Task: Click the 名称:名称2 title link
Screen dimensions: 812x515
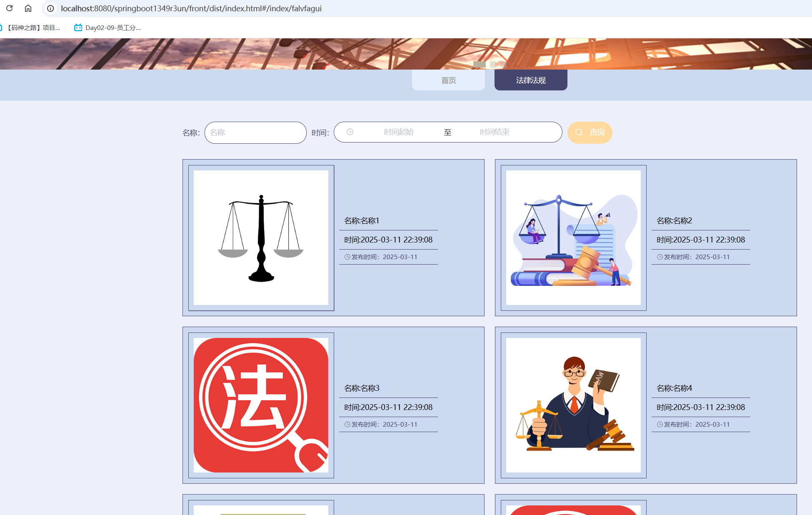Action: (x=674, y=221)
